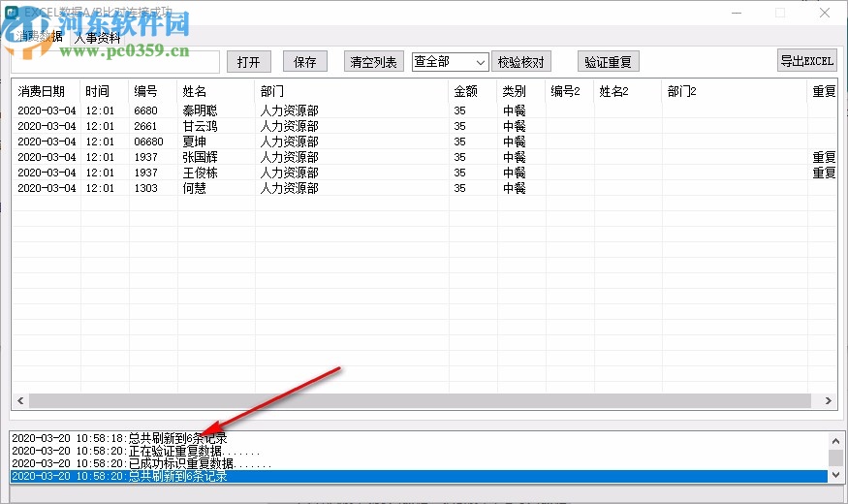Click the 打开 button

[x=249, y=62]
